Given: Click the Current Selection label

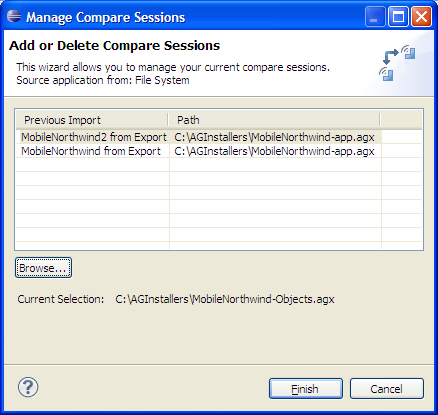Looking at the screenshot, I should [x=61, y=299].
